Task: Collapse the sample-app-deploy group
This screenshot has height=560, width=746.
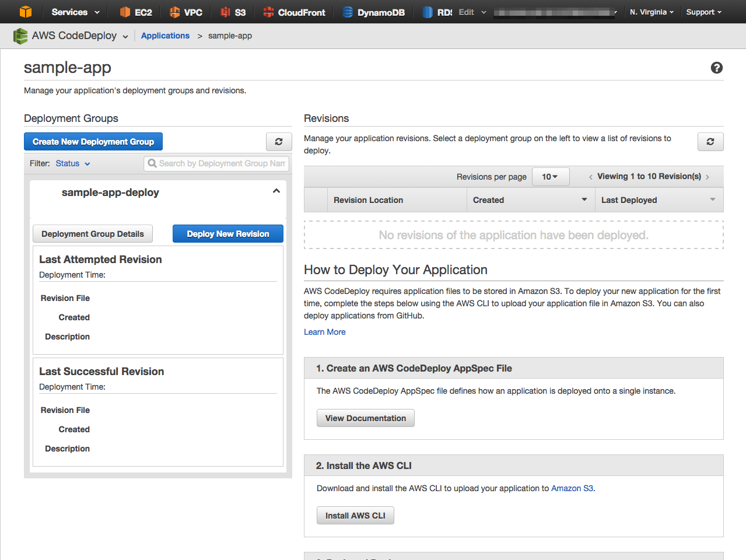Action: pyautogui.click(x=276, y=190)
